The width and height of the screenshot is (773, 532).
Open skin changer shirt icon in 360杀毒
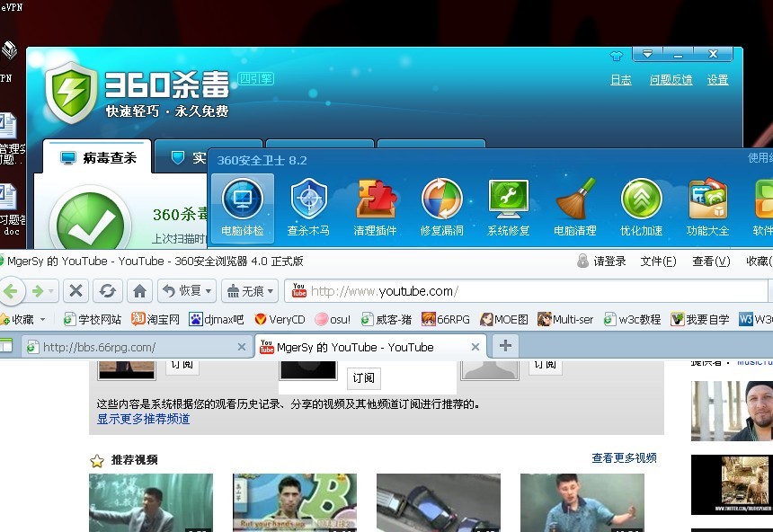[617, 56]
